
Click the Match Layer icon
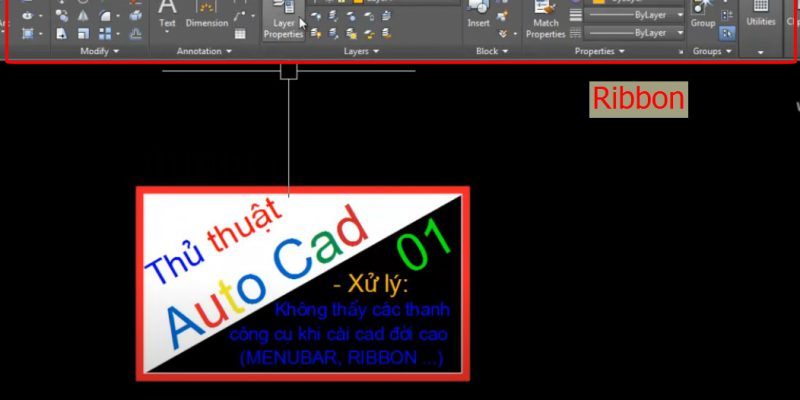click(x=386, y=34)
